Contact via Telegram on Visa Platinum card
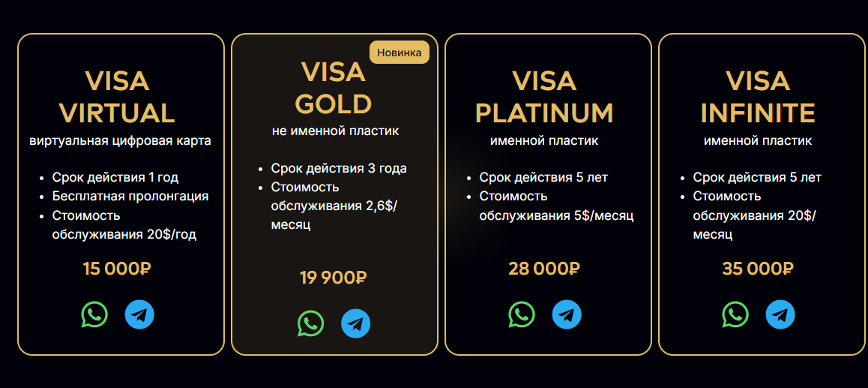The height and width of the screenshot is (388, 868). click(567, 314)
